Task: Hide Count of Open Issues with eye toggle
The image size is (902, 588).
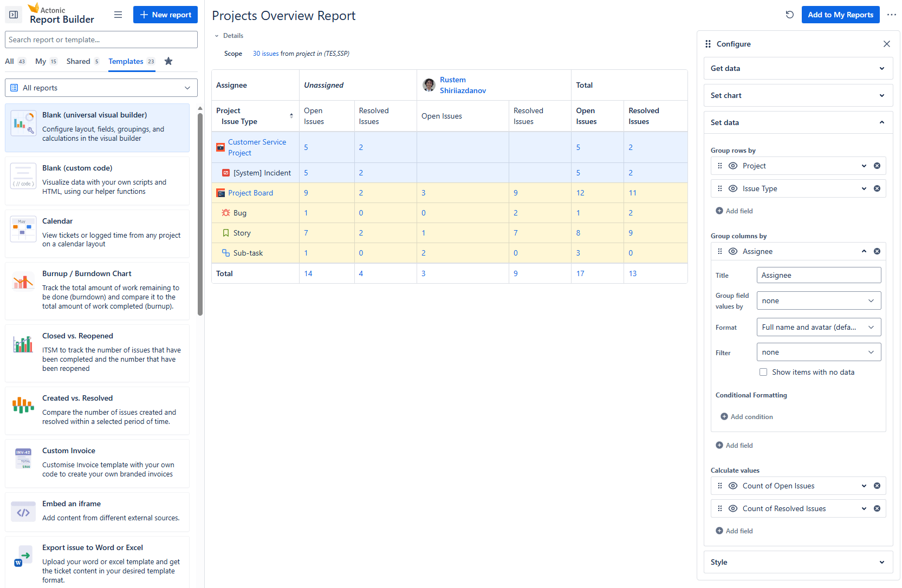Action: click(733, 486)
